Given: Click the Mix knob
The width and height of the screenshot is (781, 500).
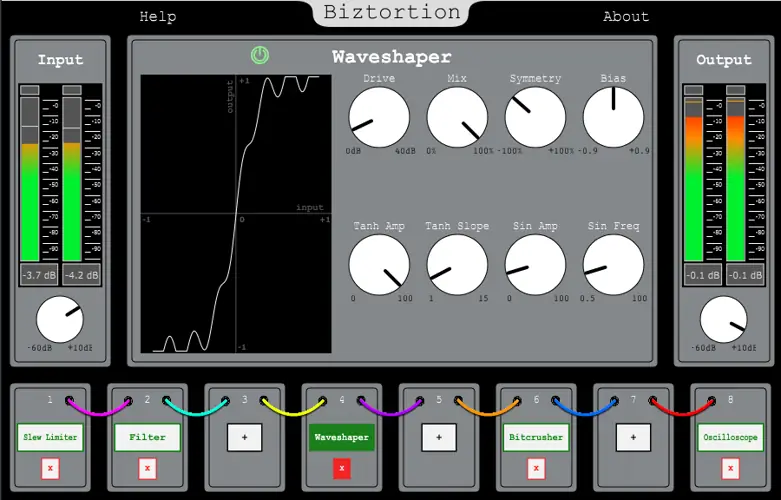Looking at the screenshot, I should coord(457,116).
